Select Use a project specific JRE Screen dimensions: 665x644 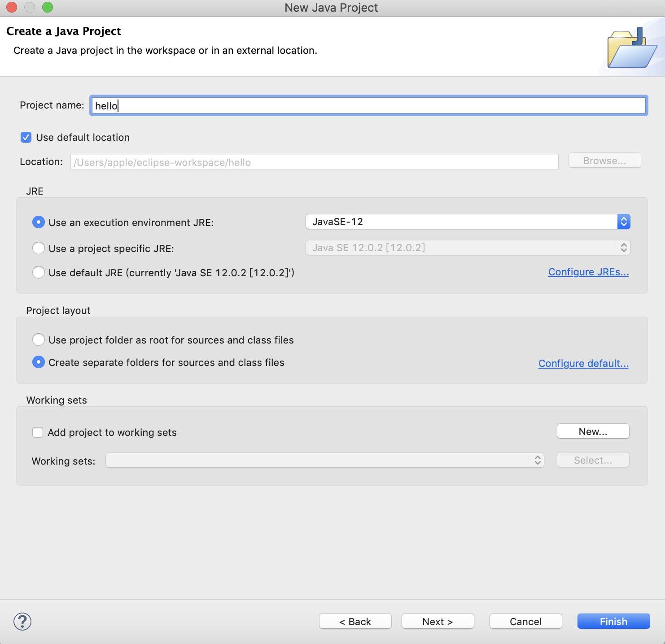tap(39, 248)
